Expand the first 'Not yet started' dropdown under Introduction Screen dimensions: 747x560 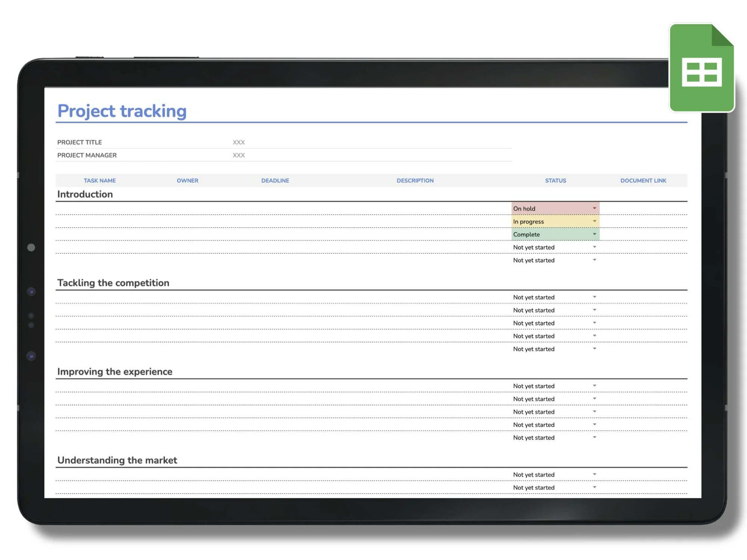pos(594,247)
